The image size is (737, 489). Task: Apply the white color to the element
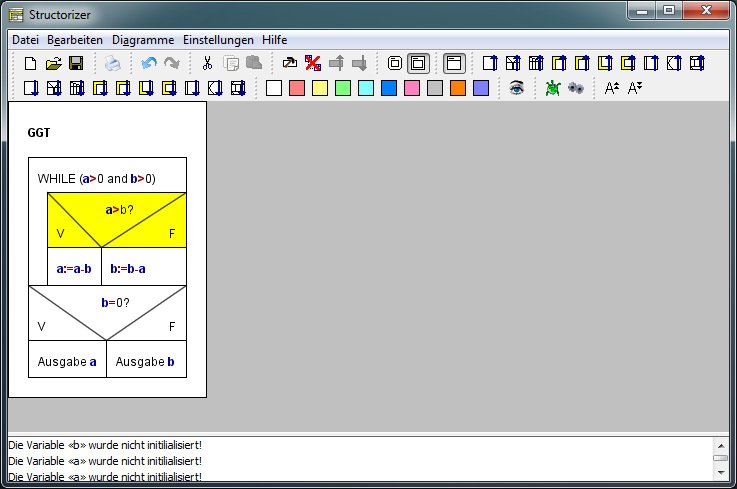click(274, 88)
